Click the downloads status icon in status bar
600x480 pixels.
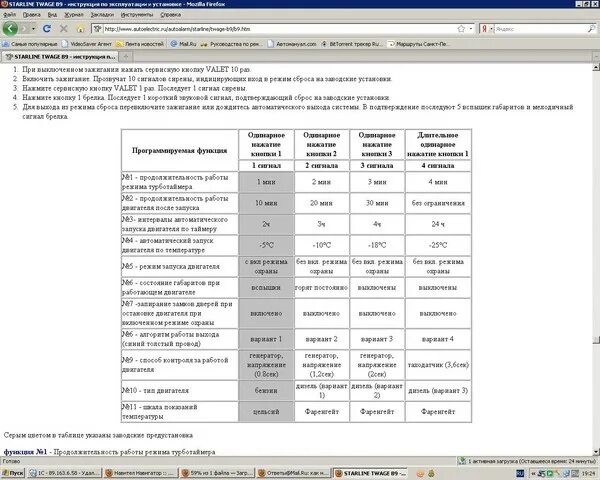point(462,461)
